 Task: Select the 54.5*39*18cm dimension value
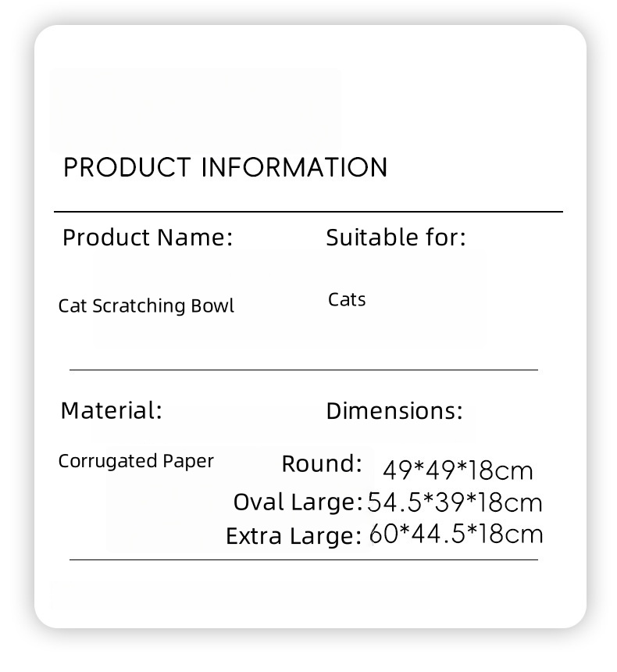coord(455,502)
